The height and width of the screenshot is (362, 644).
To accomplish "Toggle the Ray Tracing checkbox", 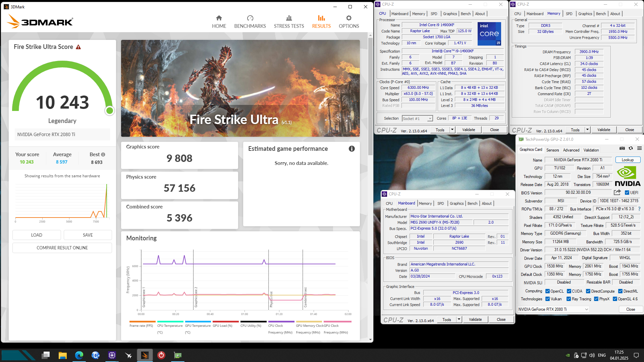I will [569, 299].
